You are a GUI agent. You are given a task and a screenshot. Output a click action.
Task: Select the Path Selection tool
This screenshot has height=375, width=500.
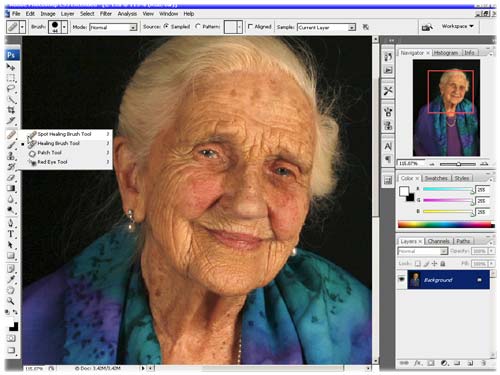11,245
